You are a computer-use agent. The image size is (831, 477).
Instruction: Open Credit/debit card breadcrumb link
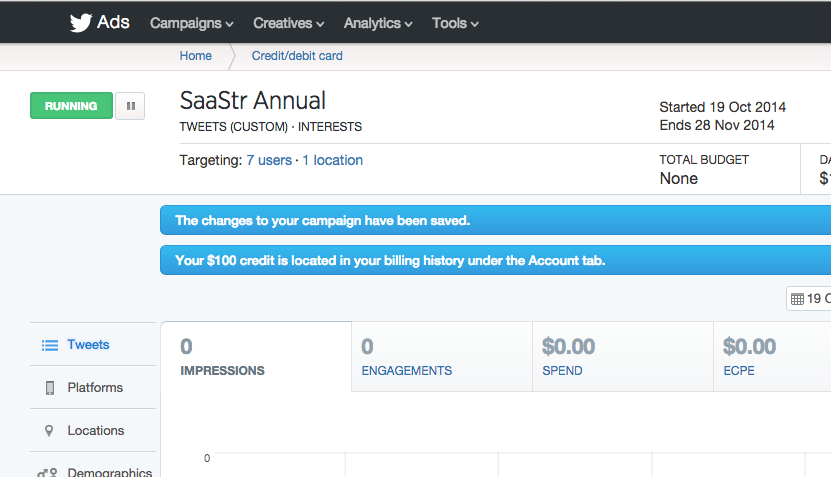tap(297, 56)
